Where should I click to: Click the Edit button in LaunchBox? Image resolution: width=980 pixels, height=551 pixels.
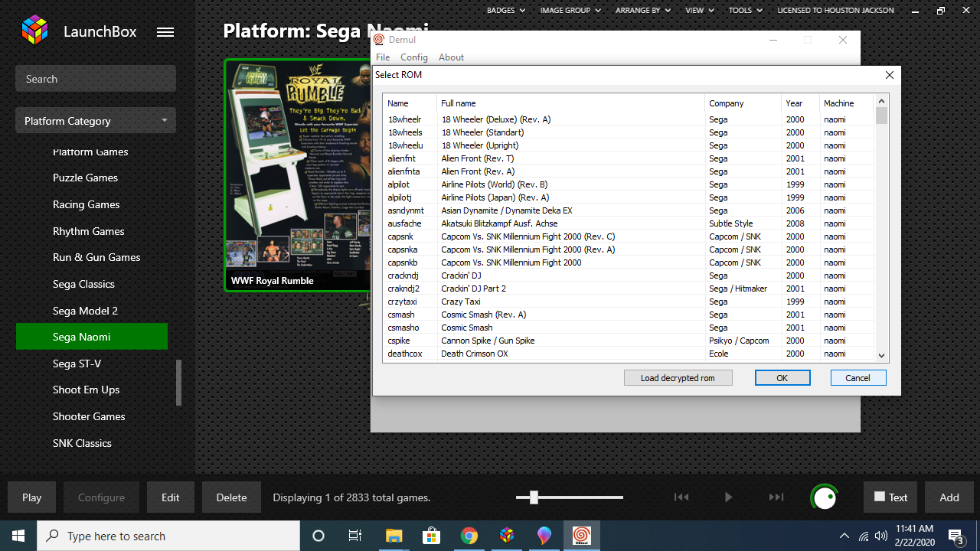(x=170, y=497)
